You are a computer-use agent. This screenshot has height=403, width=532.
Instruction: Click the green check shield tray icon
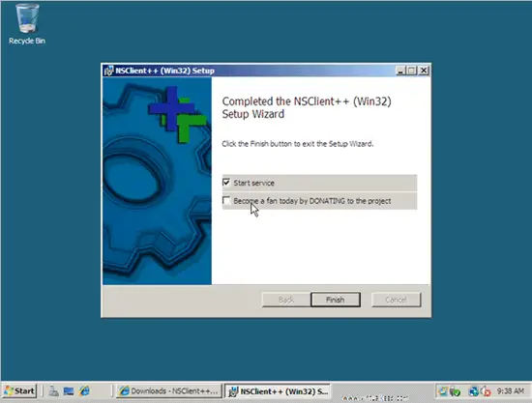coord(456,391)
